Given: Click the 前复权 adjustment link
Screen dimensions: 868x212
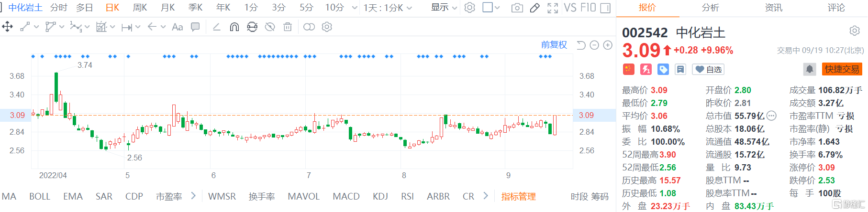Looking at the screenshot, I should tap(554, 45).
